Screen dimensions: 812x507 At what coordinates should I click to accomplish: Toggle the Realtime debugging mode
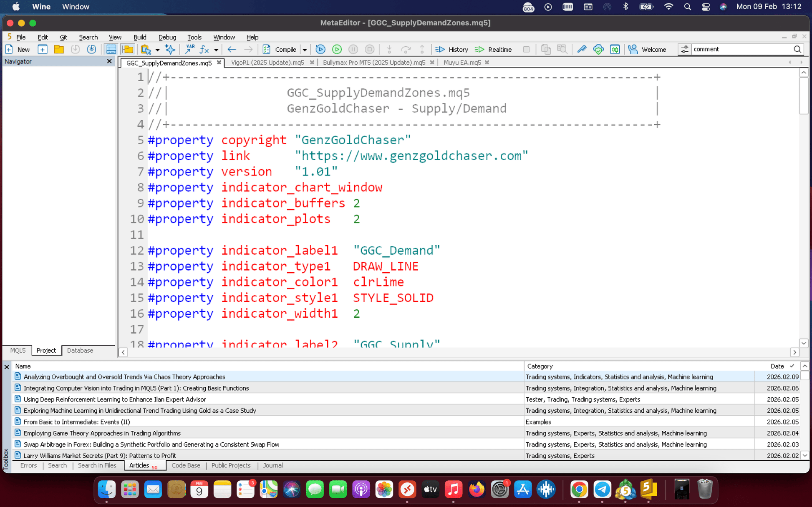coord(493,49)
